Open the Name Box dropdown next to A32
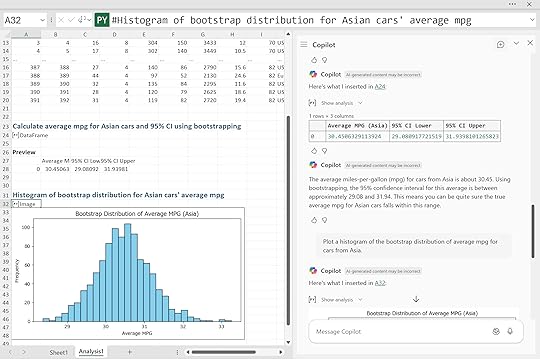The image size is (540, 360). click(x=42, y=20)
